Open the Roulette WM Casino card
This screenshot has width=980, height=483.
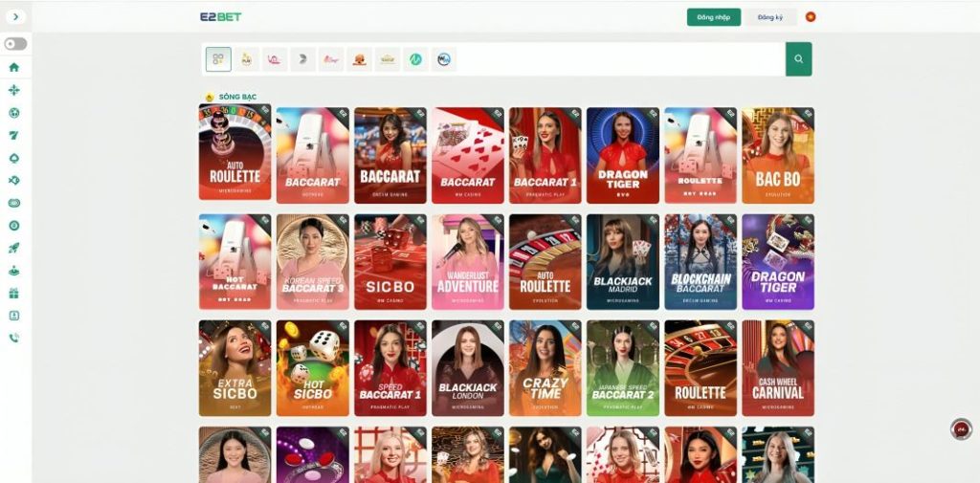click(x=701, y=368)
